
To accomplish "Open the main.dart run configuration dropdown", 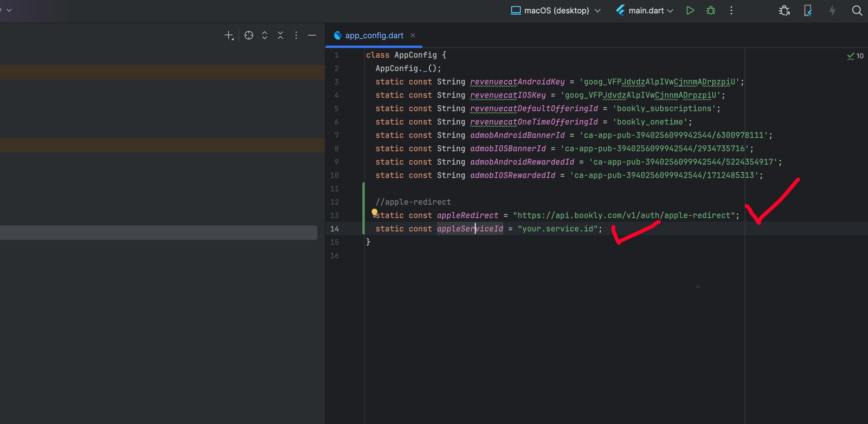I will [645, 10].
